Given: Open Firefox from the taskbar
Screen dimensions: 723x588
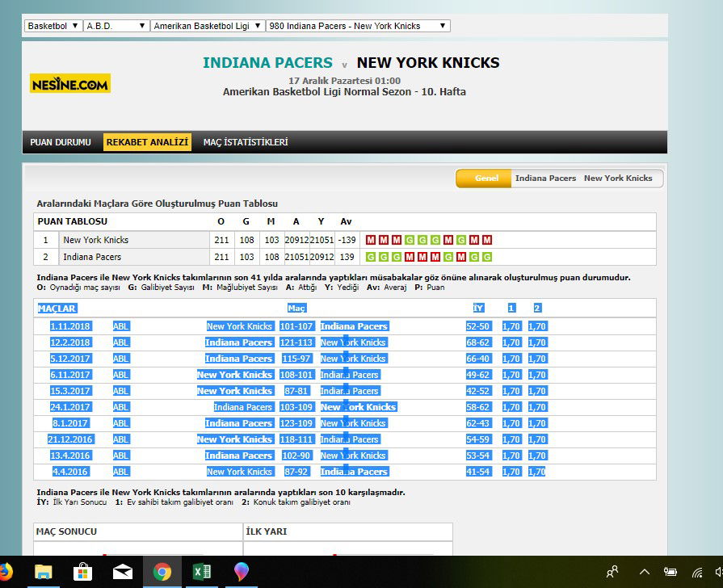Looking at the screenshot, I should click(5, 573).
